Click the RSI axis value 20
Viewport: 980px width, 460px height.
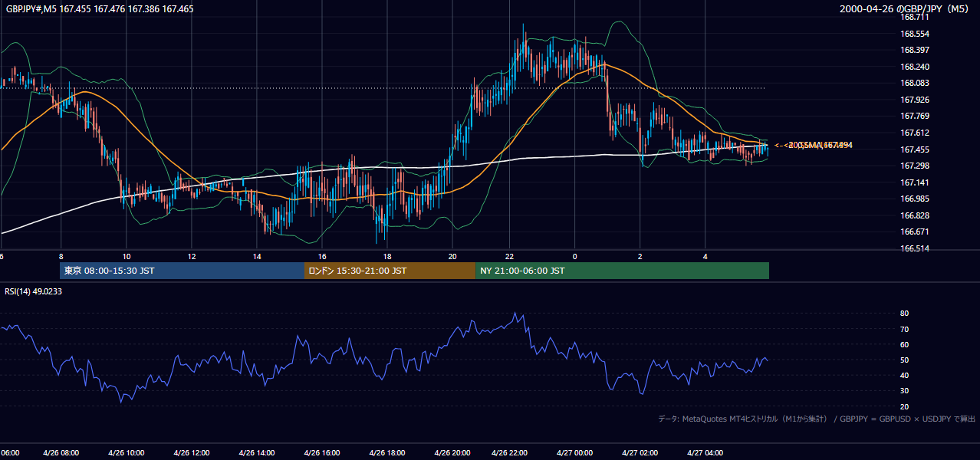tap(904, 406)
